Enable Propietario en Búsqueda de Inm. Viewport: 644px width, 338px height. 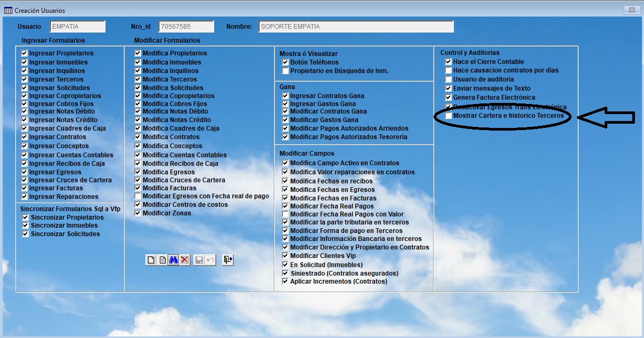coord(286,71)
